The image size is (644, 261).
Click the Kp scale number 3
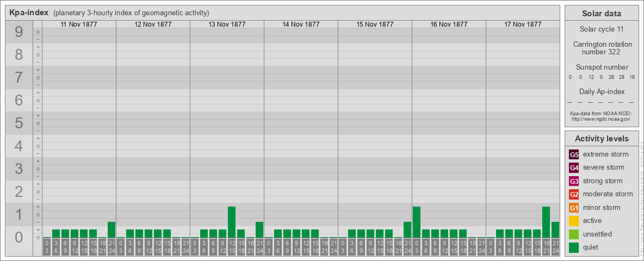[x=19, y=169]
